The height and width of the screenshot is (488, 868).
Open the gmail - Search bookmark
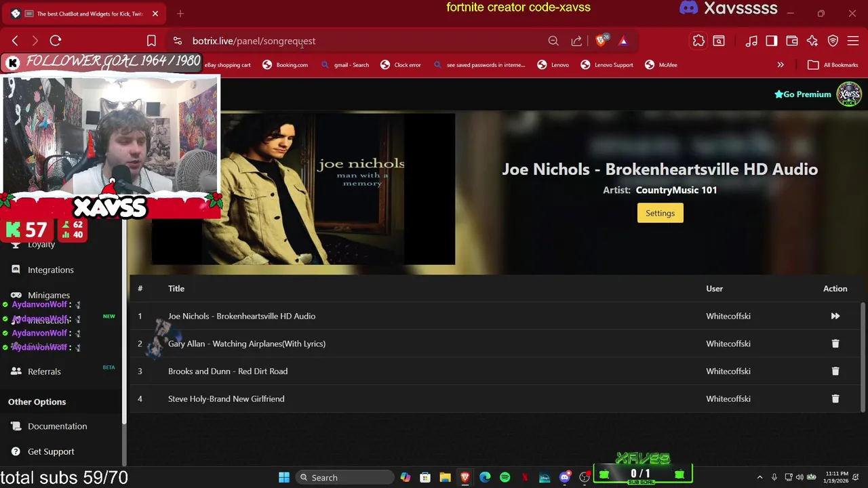pos(344,65)
